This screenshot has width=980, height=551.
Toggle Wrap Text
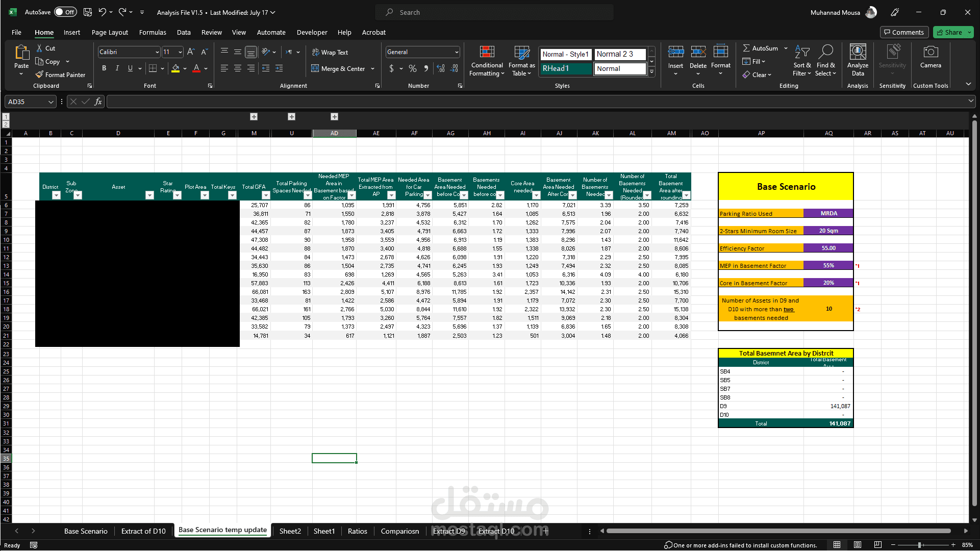point(330,52)
